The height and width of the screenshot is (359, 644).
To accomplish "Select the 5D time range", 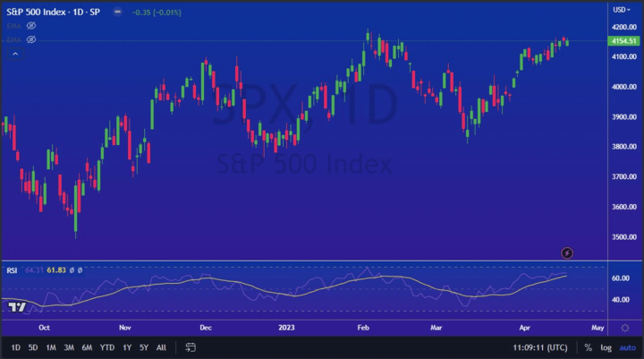I will (x=33, y=347).
